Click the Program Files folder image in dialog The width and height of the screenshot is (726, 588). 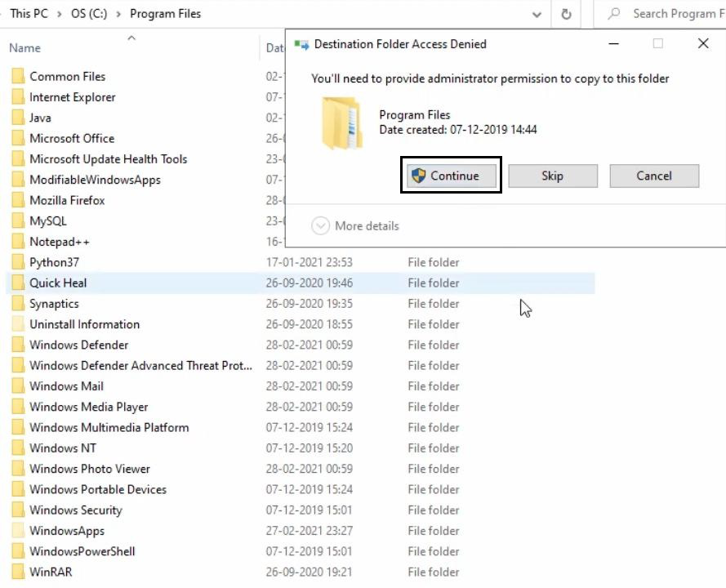[x=341, y=123]
